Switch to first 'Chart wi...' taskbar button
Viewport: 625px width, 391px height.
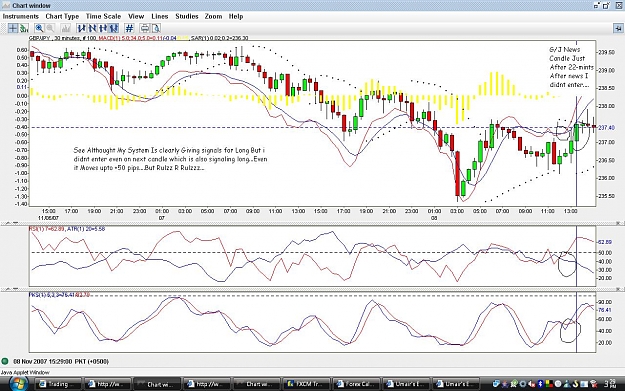coord(157,384)
